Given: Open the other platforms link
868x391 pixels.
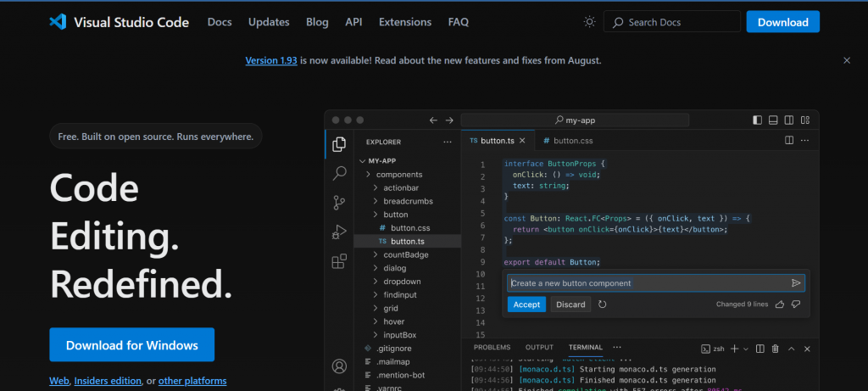Looking at the screenshot, I should click(192, 381).
